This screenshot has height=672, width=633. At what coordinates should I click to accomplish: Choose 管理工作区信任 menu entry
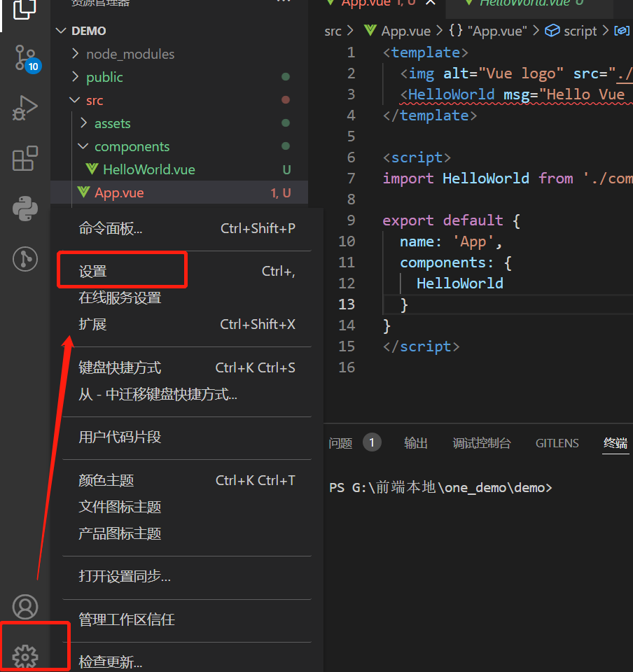pos(187,619)
